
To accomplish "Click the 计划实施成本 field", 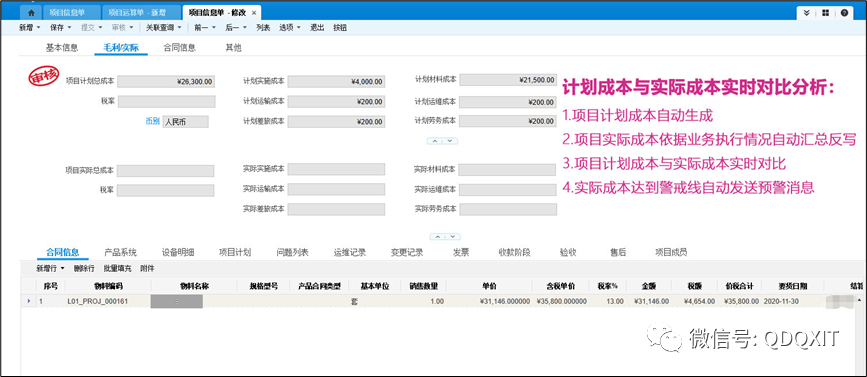I will click(336, 81).
